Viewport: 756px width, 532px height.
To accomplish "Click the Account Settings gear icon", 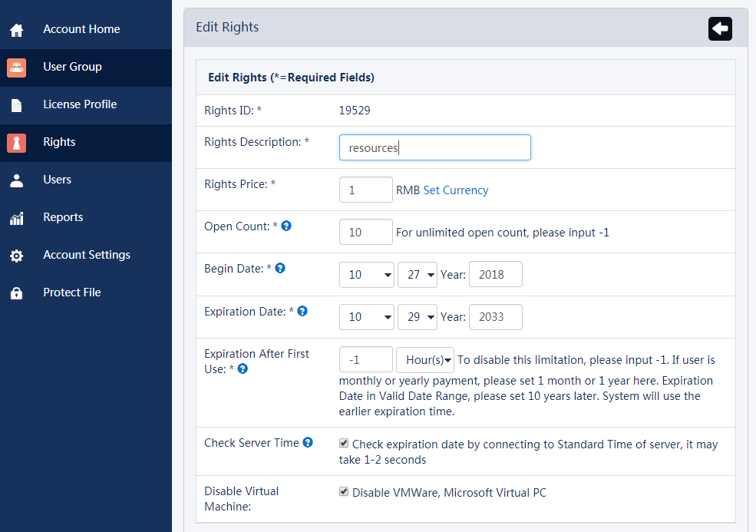I will point(17,256).
